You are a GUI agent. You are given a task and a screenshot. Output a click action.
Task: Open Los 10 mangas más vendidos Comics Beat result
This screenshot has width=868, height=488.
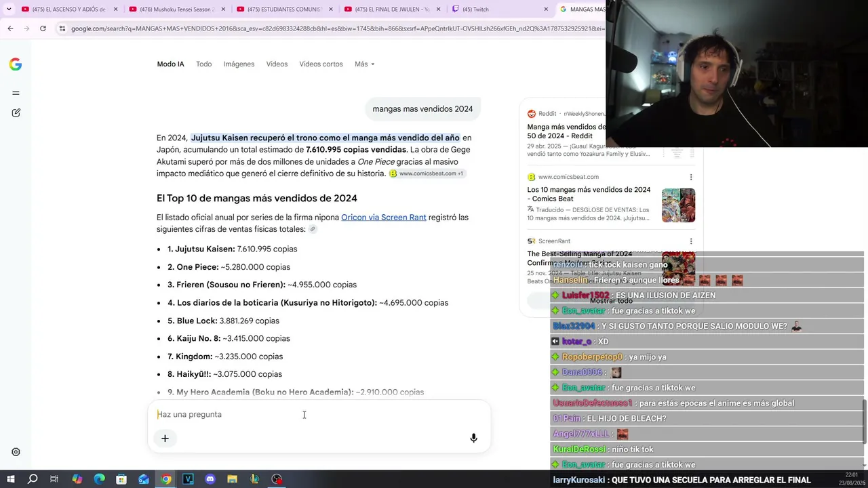[x=589, y=194]
